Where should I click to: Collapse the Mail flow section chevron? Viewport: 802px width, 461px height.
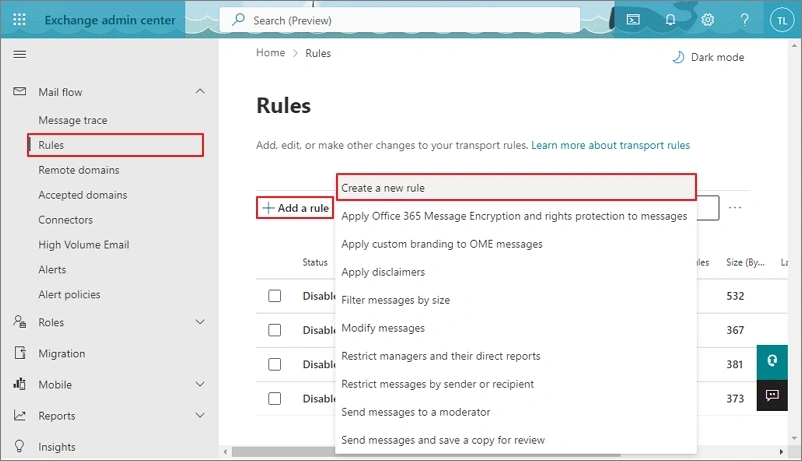200,92
